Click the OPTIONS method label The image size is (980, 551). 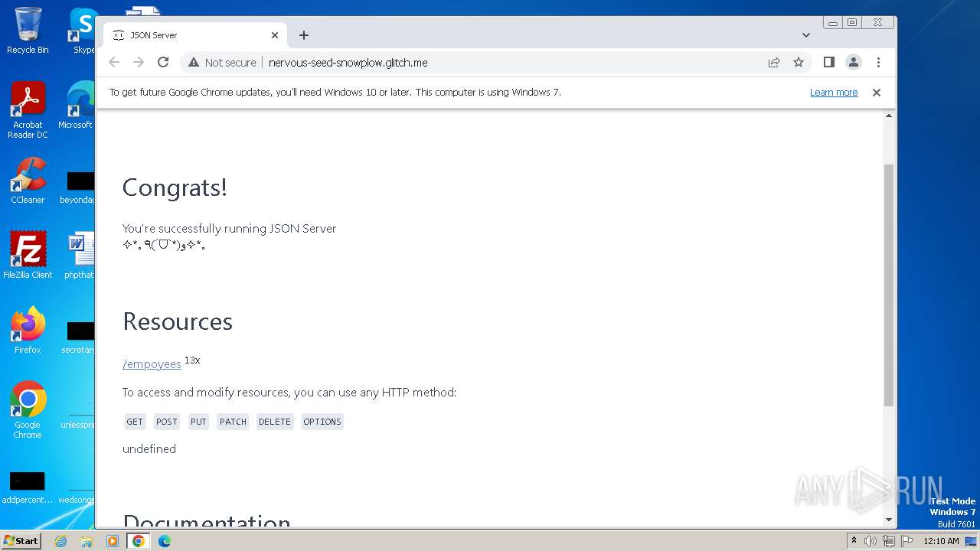point(322,422)
